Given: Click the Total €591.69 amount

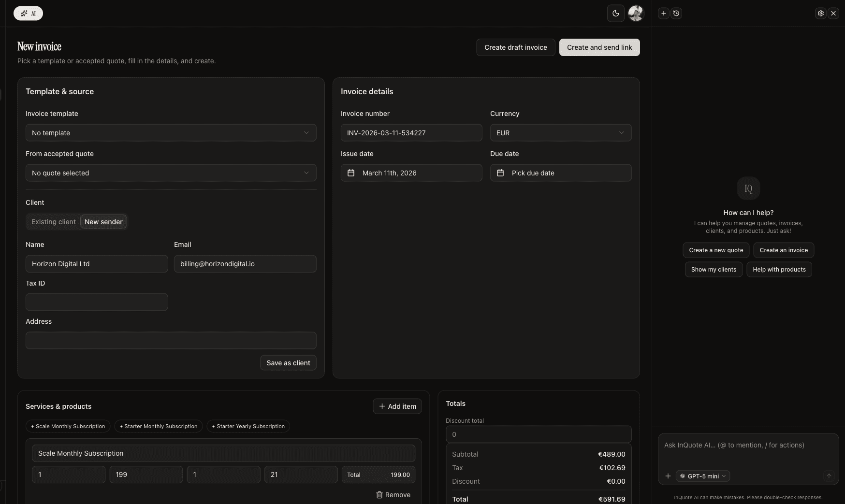Looking at the screenshot, I should pos(612,499).
